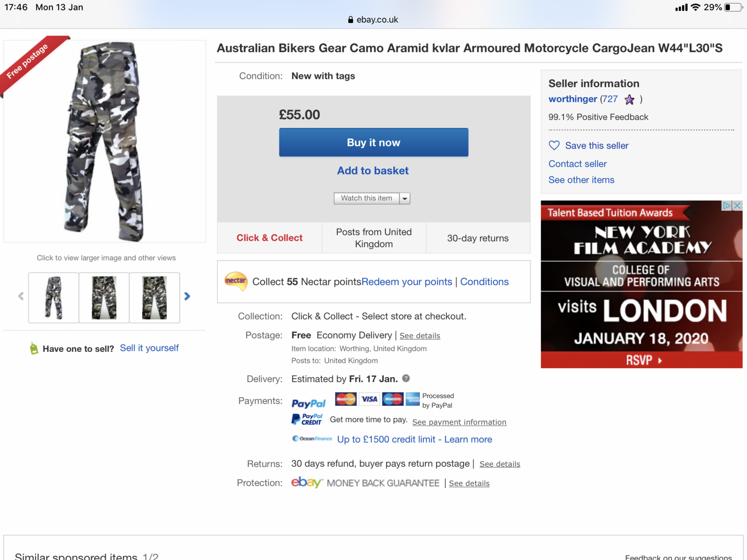Click the previous thumbnails arrow
The image size is (747, 560).
tap(21, 296)
